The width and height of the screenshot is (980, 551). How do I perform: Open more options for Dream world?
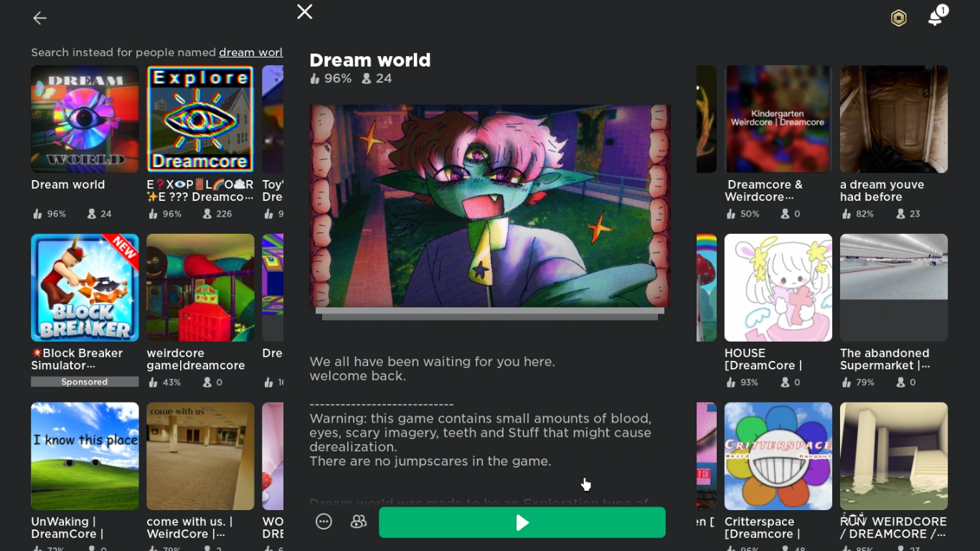324,522
